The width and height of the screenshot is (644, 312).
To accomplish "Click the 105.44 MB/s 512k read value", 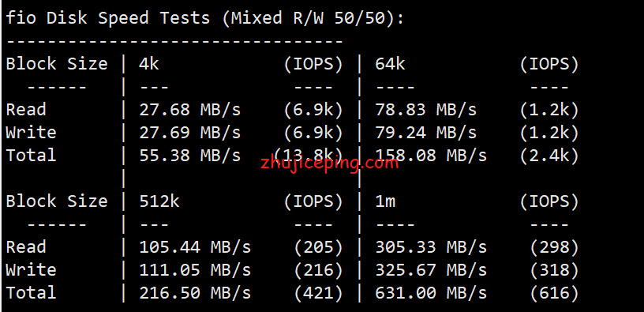I will click(x=195, y=247).
